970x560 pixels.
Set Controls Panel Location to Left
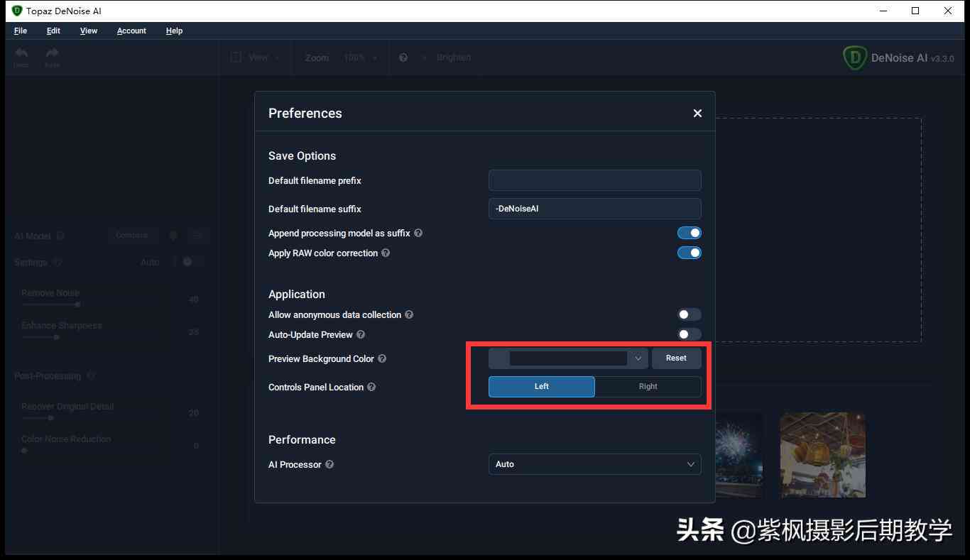pyautogui.click(x=542, y=386)
